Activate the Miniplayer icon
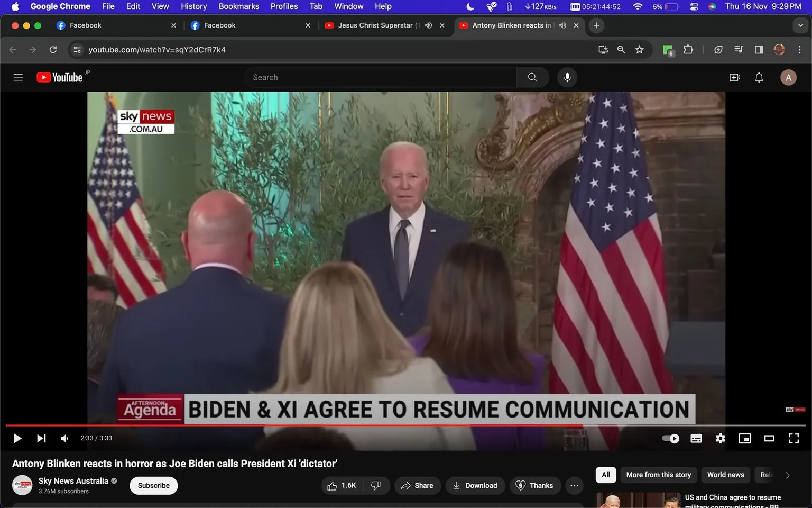The image size is (812, 508). click(x=745, y=438)
